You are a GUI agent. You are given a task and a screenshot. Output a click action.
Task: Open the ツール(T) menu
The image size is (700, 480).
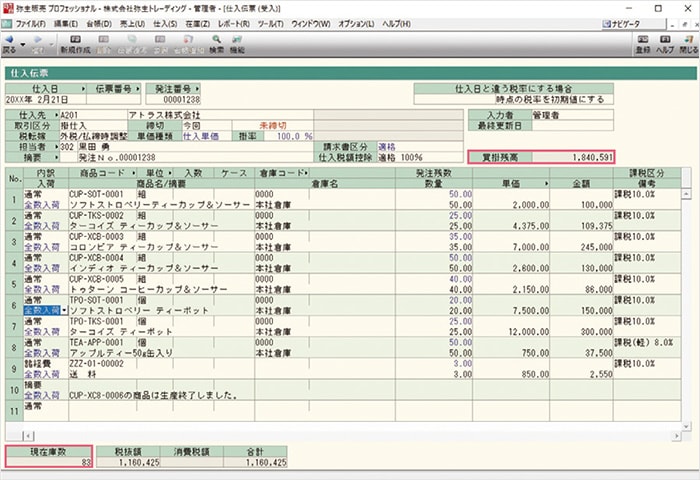coord(271,24)
